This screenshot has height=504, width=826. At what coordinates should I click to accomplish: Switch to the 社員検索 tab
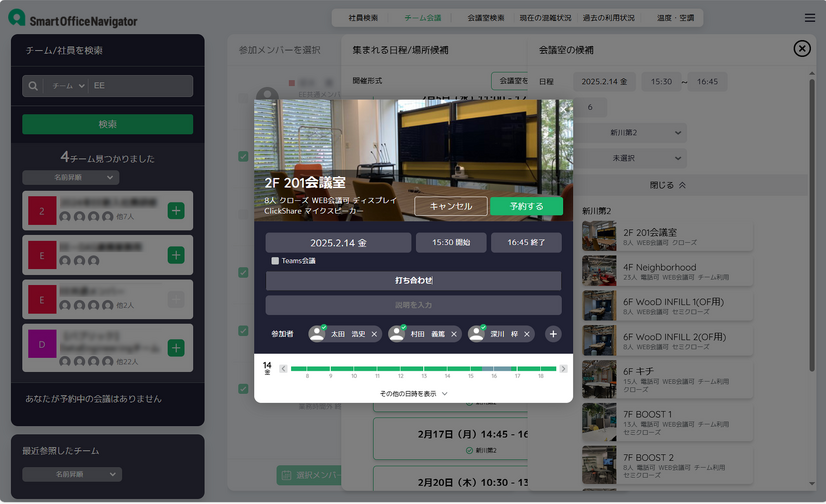(x=363, y=18)
